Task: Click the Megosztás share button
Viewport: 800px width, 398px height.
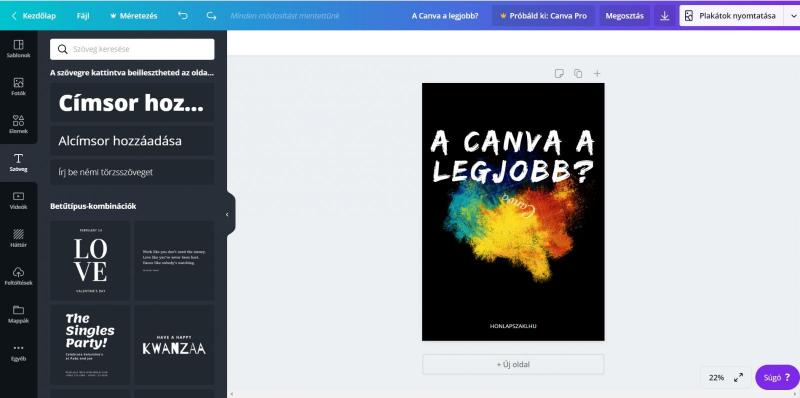Action: pos(624,16)
